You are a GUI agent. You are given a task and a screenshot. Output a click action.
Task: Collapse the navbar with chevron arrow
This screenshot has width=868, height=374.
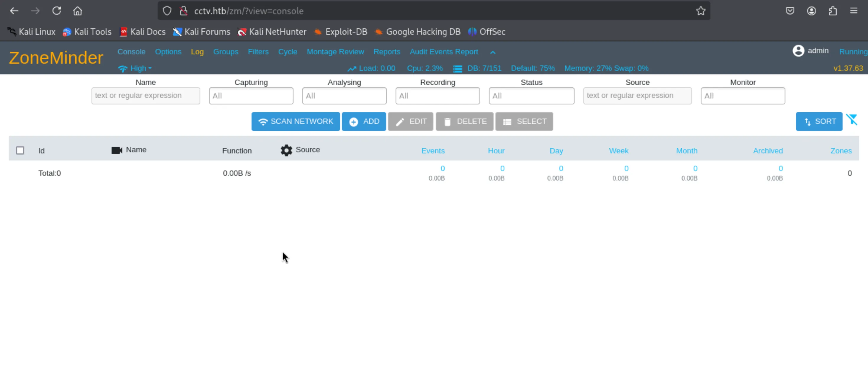coord(493,52)
